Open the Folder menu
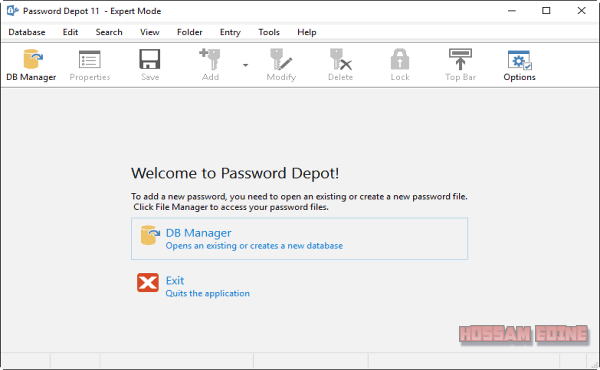Image resolution: width=600 pixels, height=370 pixels. click(189, 32)
